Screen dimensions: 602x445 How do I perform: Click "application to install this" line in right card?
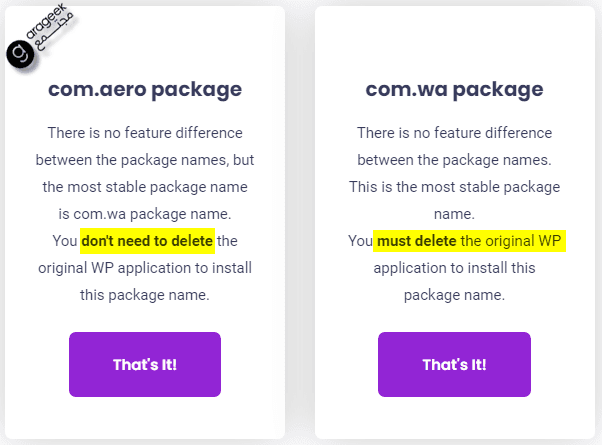[454, 268]
